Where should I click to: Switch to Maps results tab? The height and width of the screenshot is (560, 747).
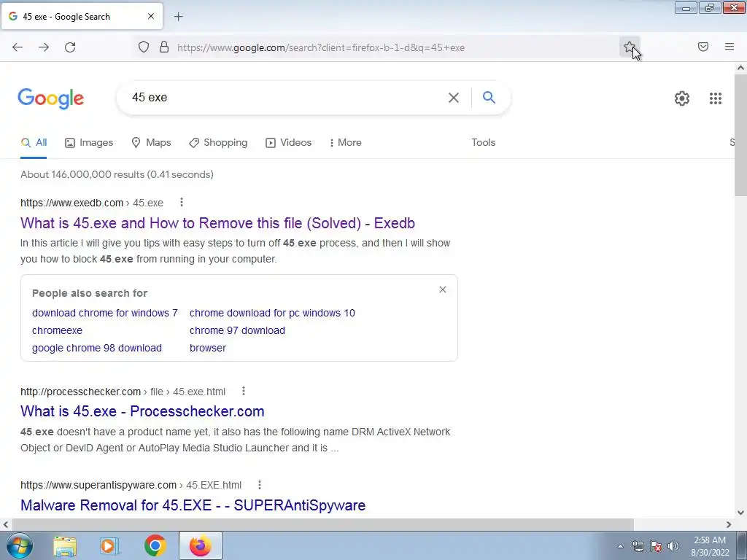coord(151,143)
